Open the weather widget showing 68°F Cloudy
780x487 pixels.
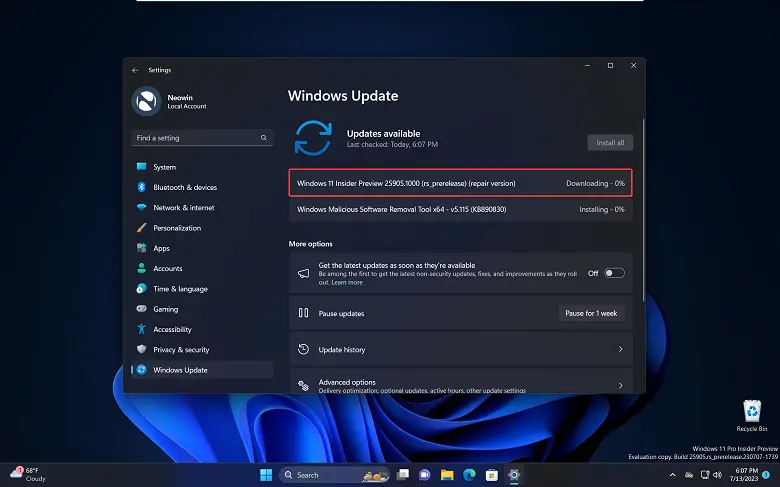click(27, 474)
